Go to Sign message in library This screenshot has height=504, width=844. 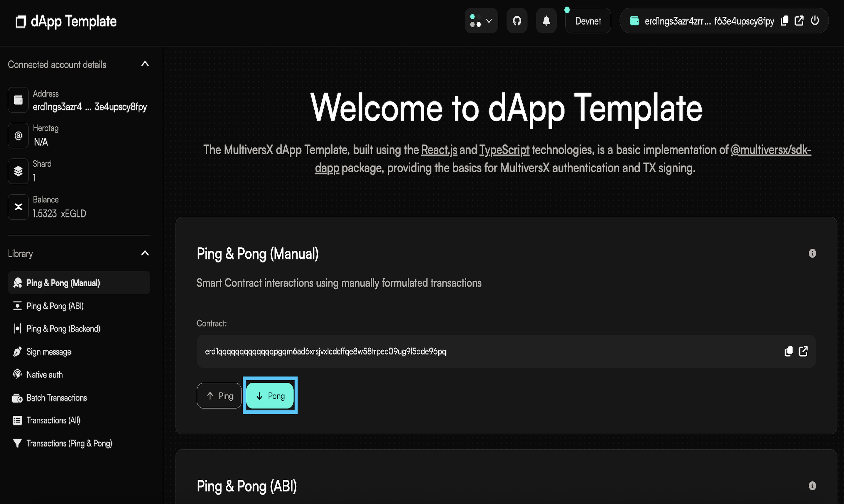[49, 352]
